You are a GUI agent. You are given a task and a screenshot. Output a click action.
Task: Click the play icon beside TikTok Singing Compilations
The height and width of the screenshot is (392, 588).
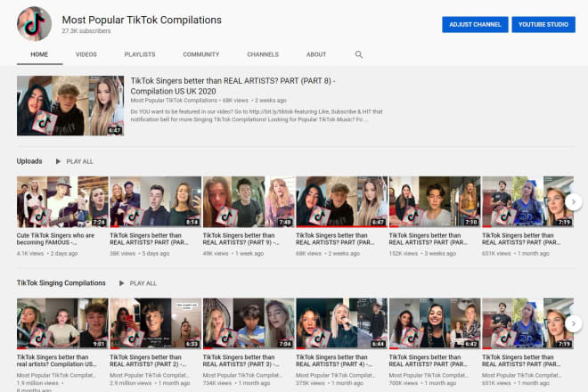(x=121, y=283)
